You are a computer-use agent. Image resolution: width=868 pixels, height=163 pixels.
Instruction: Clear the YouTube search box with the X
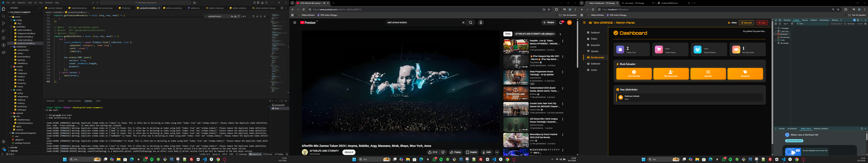[x=463, y=23]
